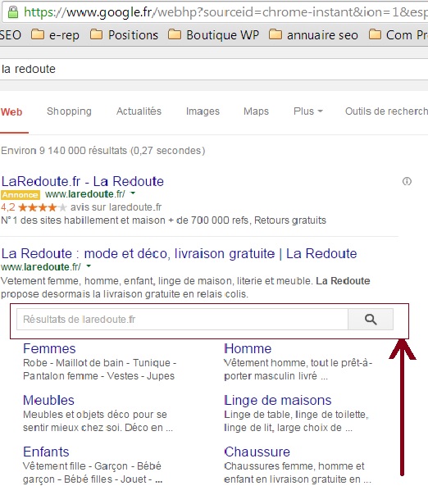Click 'N°1 des sites habillement et maison' ad description
This screenshot has width=428, height=504.
pyautogui.click(x=163, y=220)
